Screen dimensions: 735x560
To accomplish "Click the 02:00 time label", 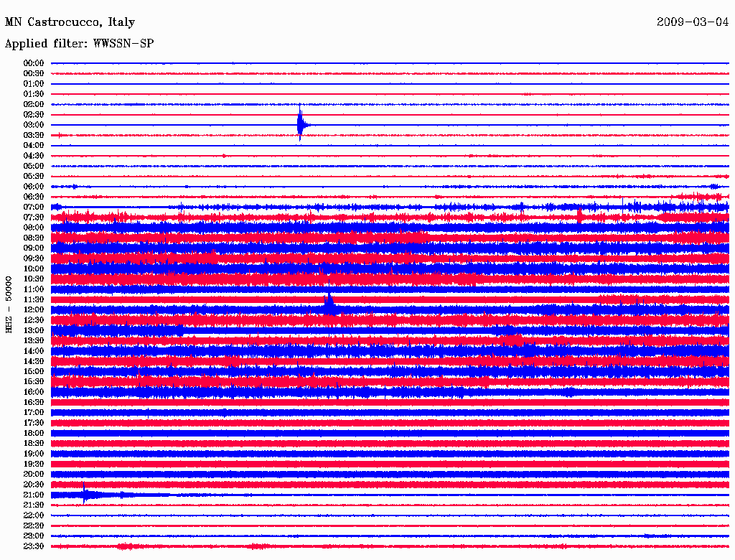I will coord(34,104).
